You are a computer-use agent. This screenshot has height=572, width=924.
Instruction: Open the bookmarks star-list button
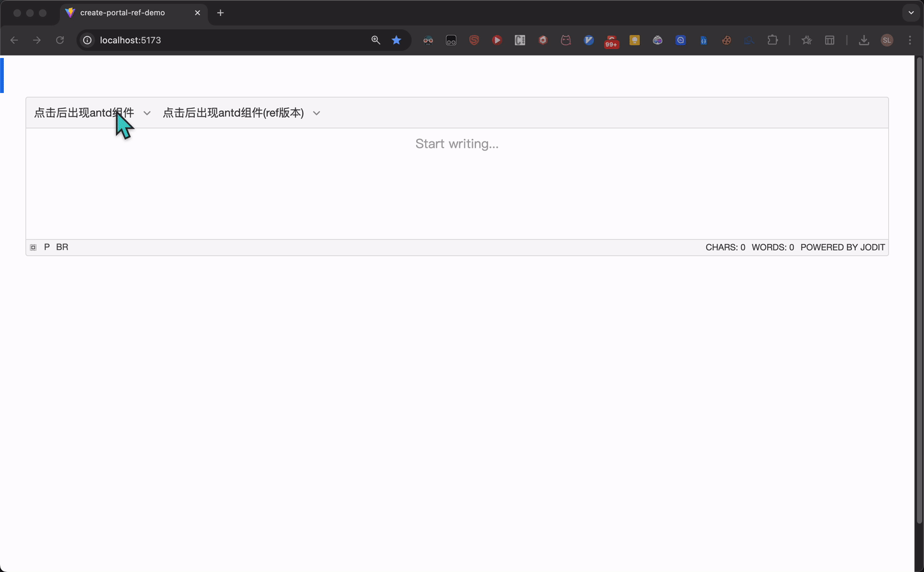click(x=807, y=40)
